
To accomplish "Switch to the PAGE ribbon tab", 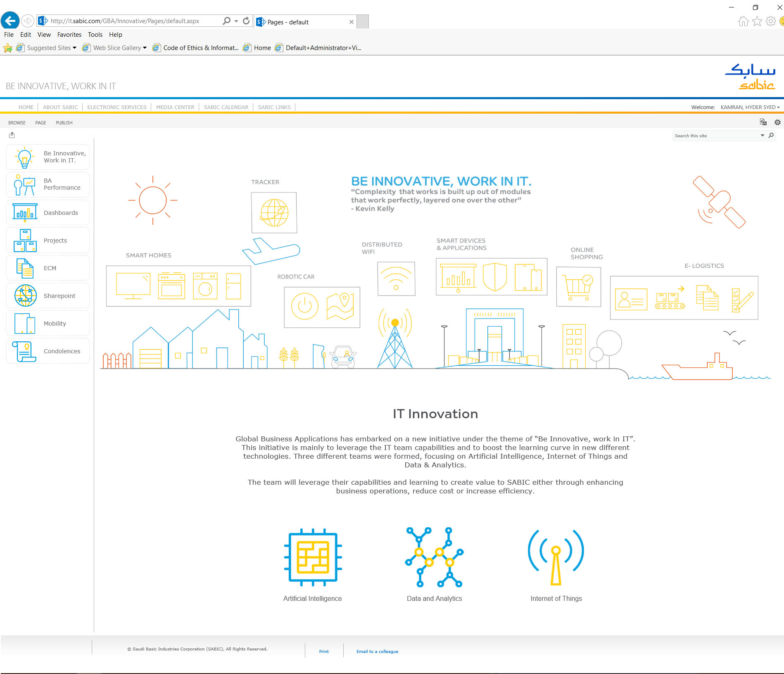I will click(40, 123).
